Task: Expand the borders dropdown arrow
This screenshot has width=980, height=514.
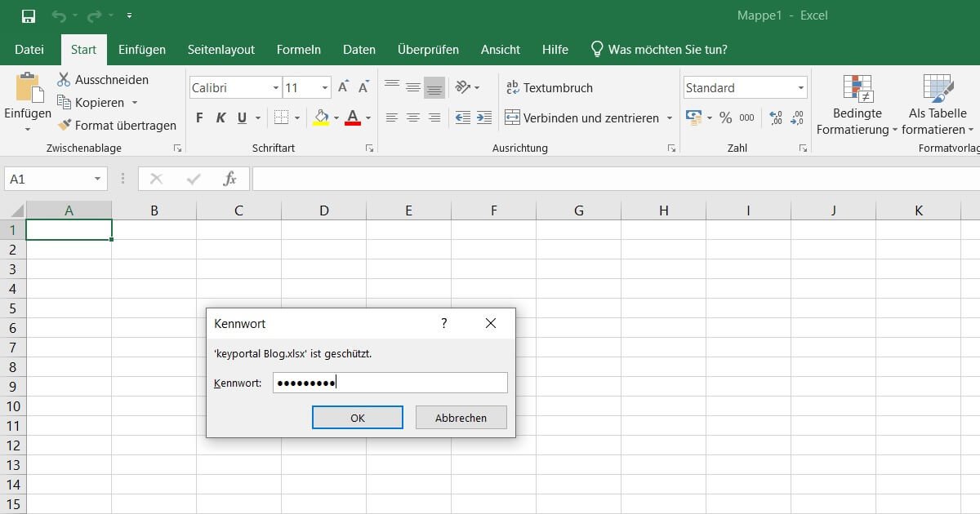Action: [297, 118]
